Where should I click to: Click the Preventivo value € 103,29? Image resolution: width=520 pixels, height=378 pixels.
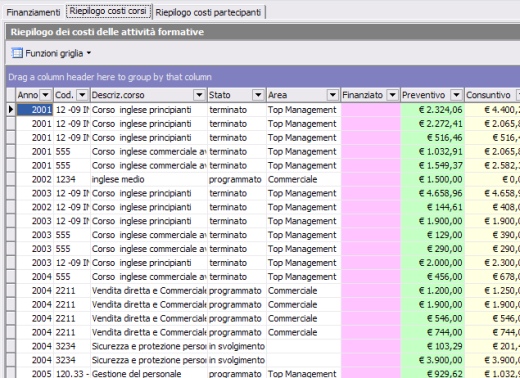point(433,346)
